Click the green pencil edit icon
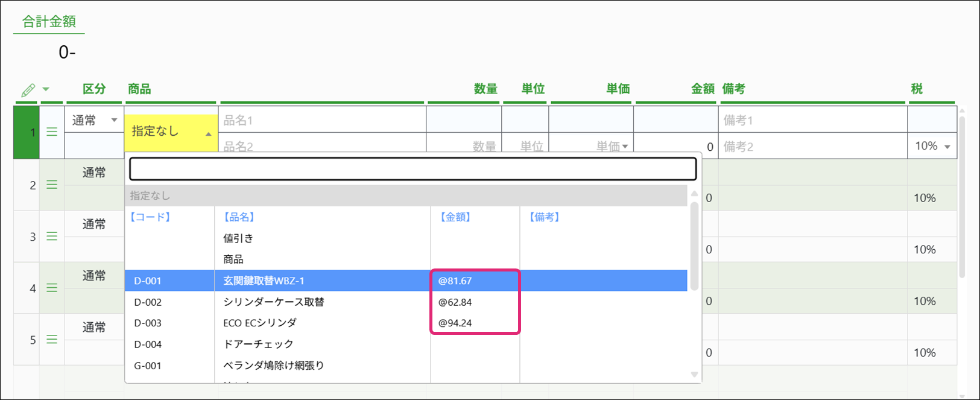 28,90
